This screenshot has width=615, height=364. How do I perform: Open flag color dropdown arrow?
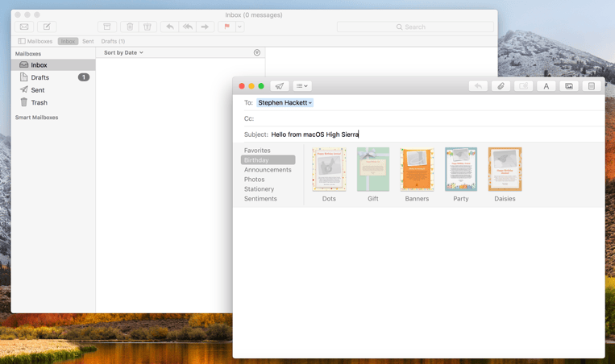coord(239,27)
